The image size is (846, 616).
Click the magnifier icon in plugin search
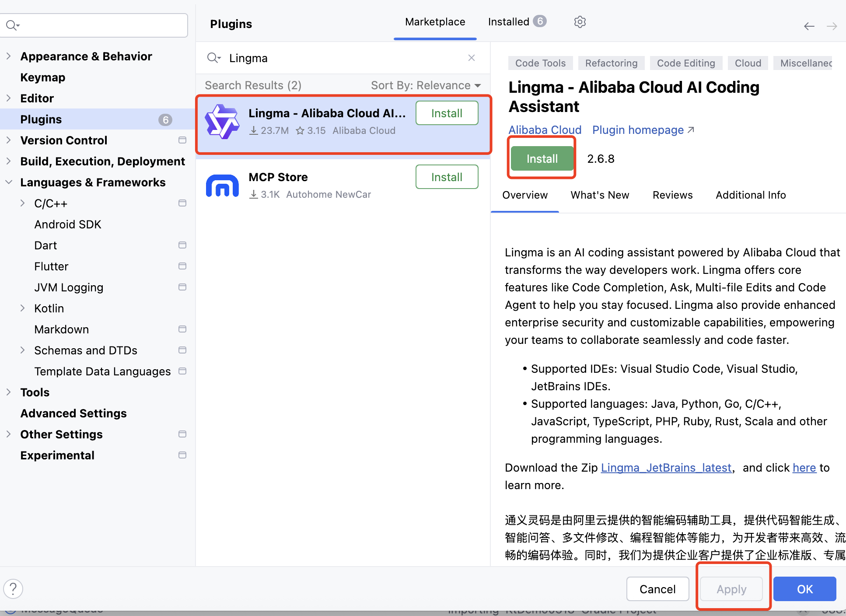[x=213, y=58]
